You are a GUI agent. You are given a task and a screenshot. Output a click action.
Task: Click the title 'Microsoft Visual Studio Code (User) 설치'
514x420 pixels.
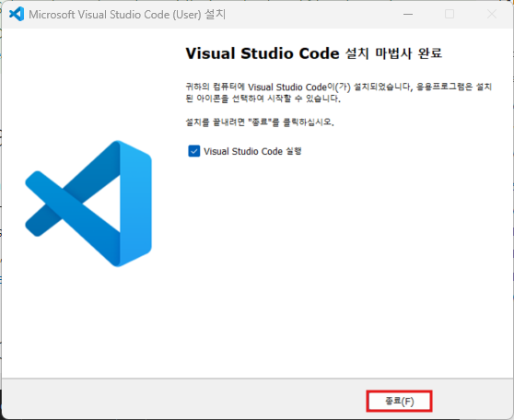pos(127,15)
